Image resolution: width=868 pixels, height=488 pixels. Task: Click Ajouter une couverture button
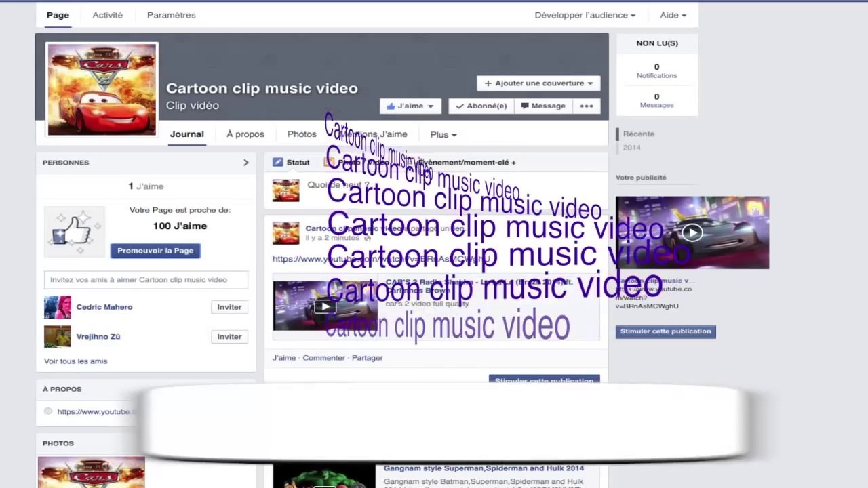tap(538, 83)
